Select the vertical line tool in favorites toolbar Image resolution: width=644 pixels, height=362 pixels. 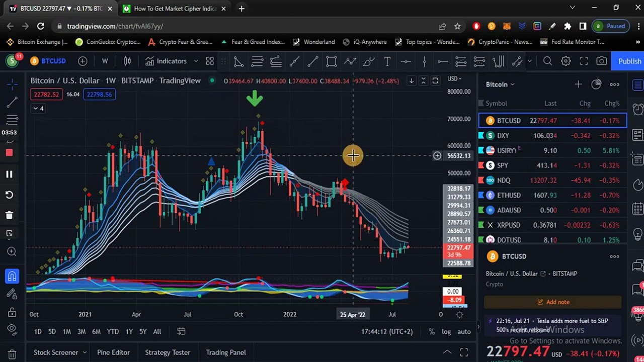coord(424,61)
